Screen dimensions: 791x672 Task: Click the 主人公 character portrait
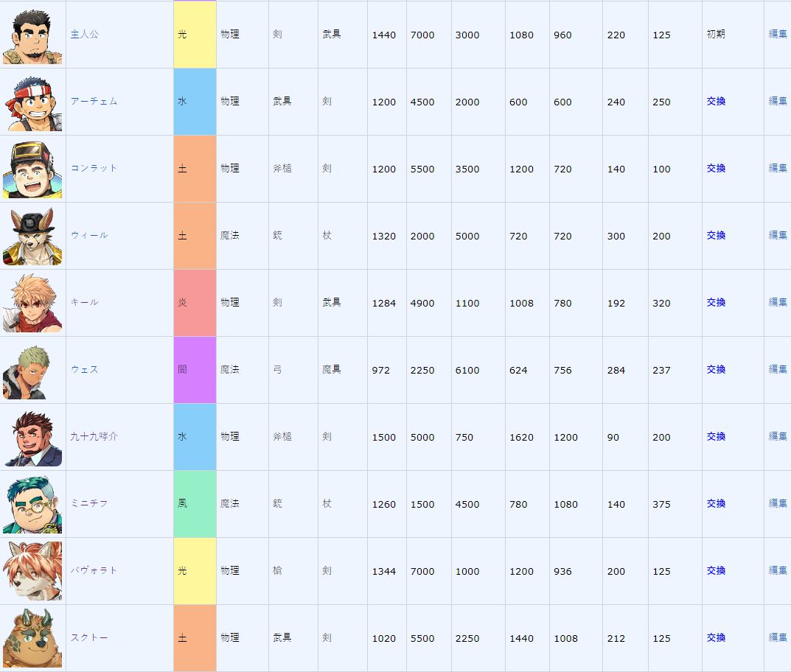tap(32, 35)
